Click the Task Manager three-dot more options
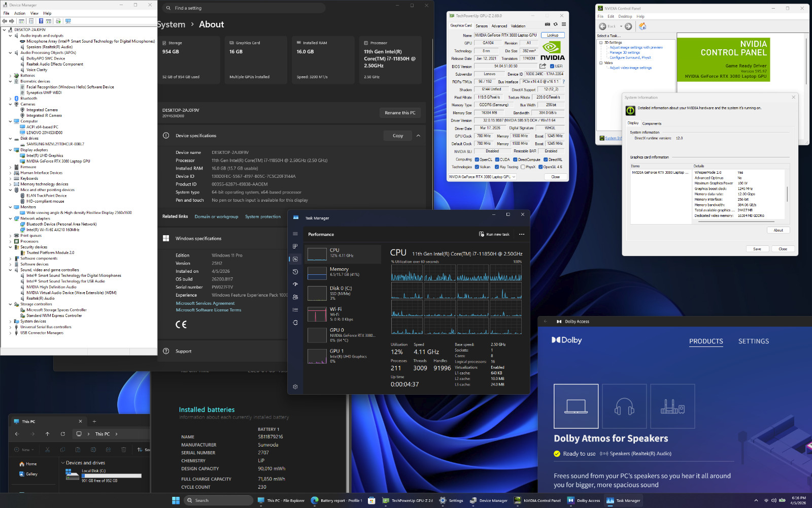 [x=522, y=234]
